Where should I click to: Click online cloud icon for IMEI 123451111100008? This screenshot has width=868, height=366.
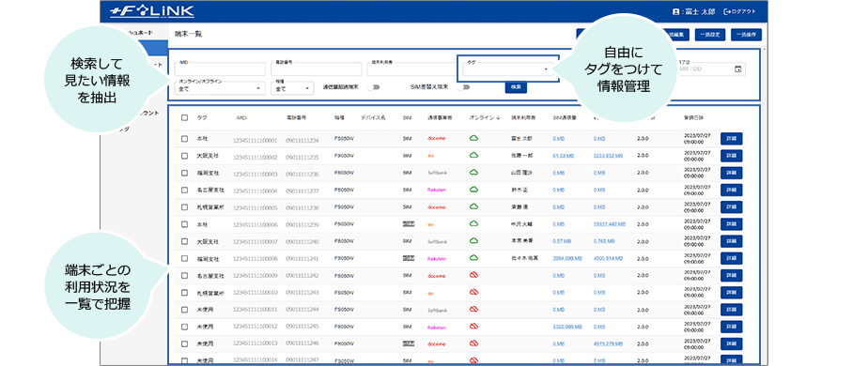click(473, 258)
